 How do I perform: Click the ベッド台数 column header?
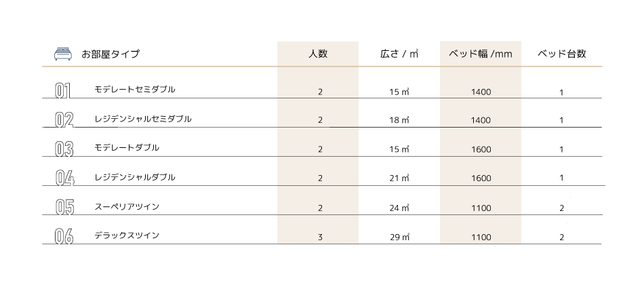(x=561, y=54)
